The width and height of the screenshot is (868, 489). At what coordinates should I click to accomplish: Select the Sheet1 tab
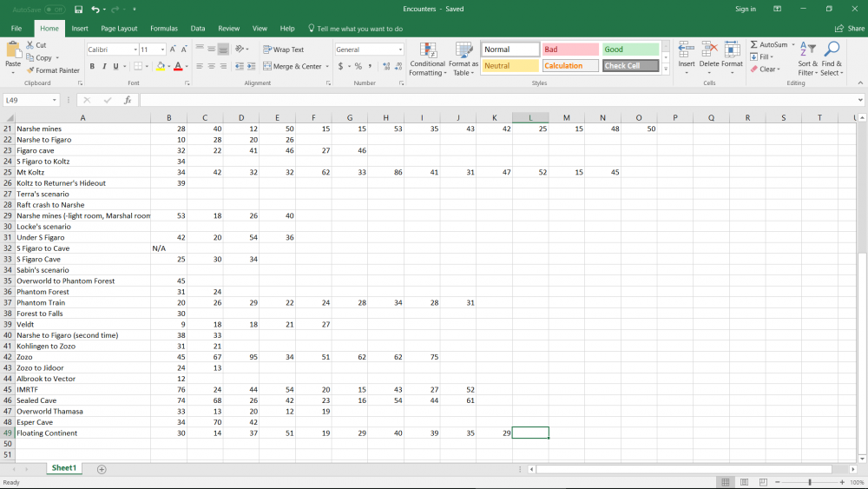tap(63, 468)
